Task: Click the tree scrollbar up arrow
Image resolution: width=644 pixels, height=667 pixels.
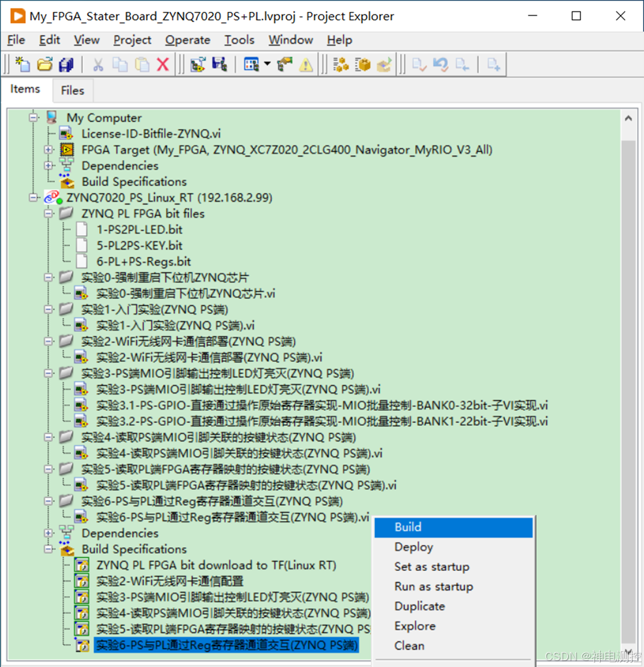Action: (628, 118)
